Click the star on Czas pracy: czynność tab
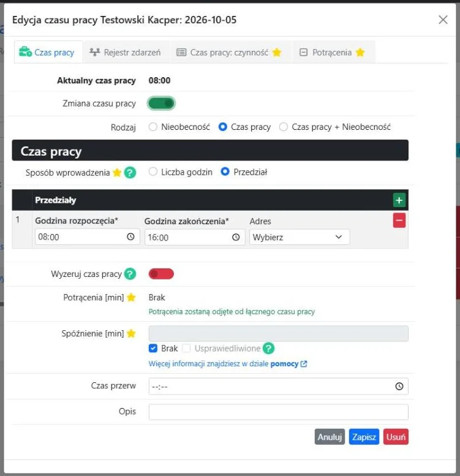Image resolution: width=460 pixels, height=476 pixels. coord(277,52)
